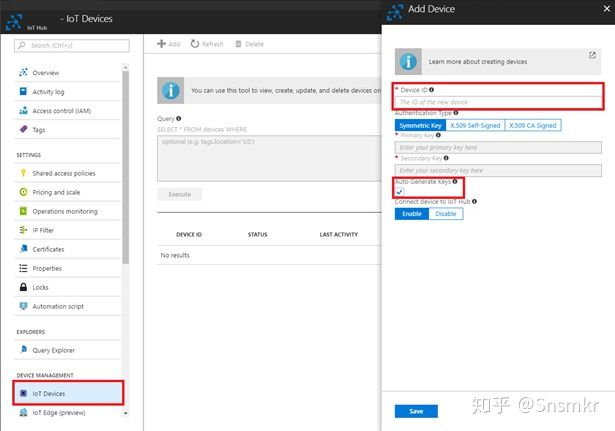Choose X.509 CA Signed authentication type

[x=533, y=125]
